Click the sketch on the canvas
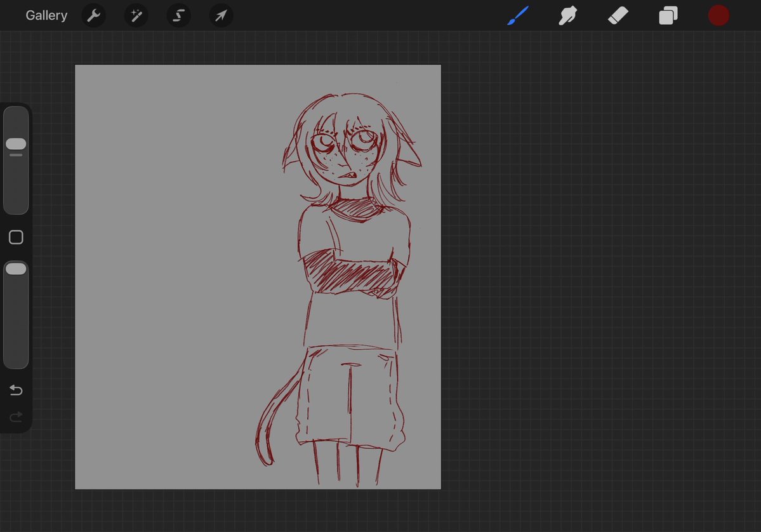761x532 pixels. click(x=340, y=289)
